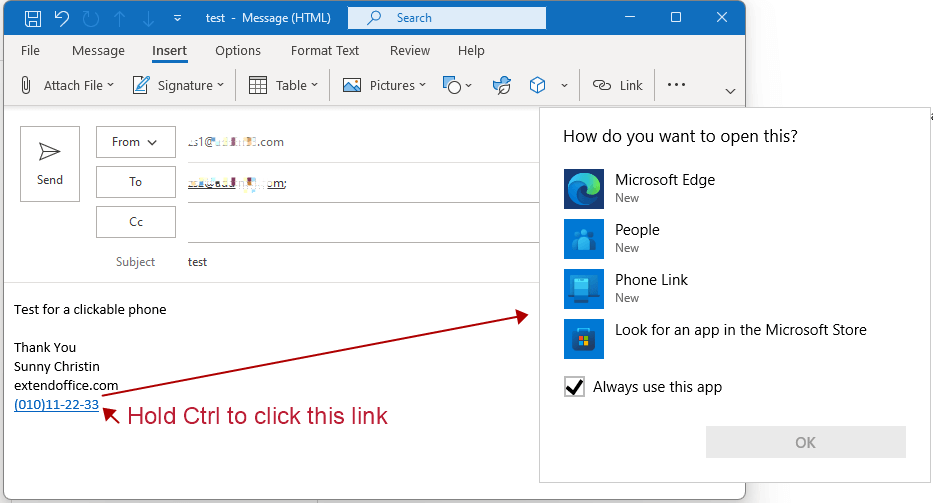Image resolution: width=933 pixels, height=503 pixels.
Task: Open the Options ribbon tab
Action: coord(238,51)
